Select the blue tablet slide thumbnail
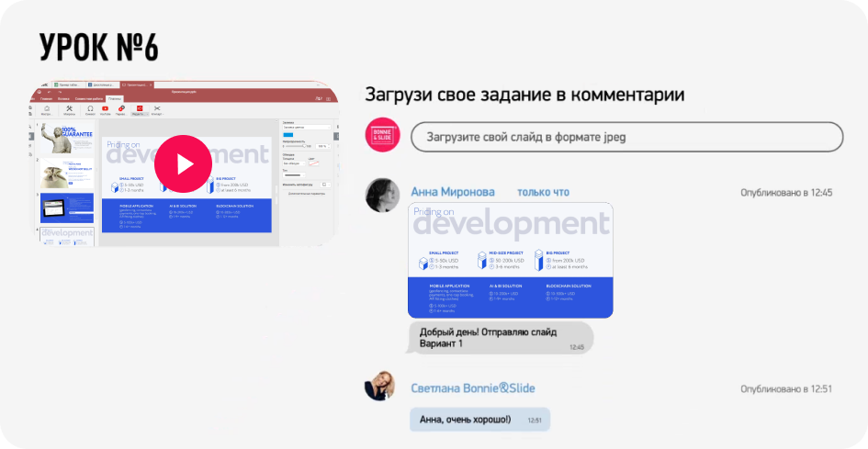Viewport: 868px width, 449px height. [x=66, y=208]
